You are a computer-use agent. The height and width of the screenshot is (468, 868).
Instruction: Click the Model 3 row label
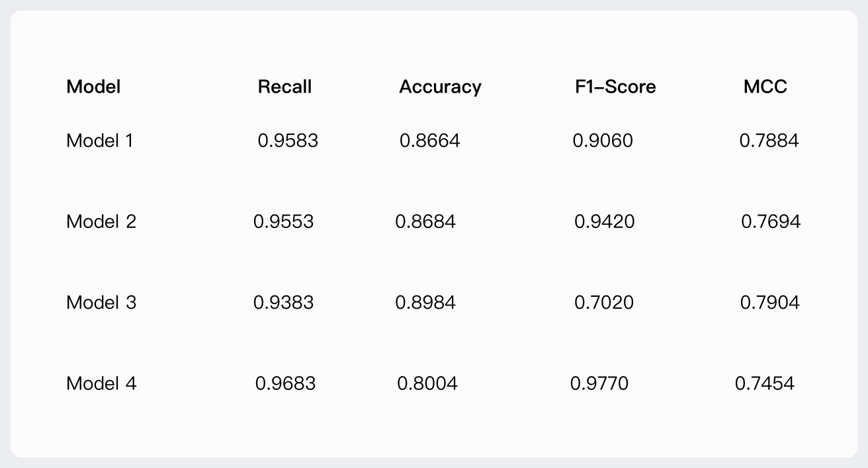[101, 302]
